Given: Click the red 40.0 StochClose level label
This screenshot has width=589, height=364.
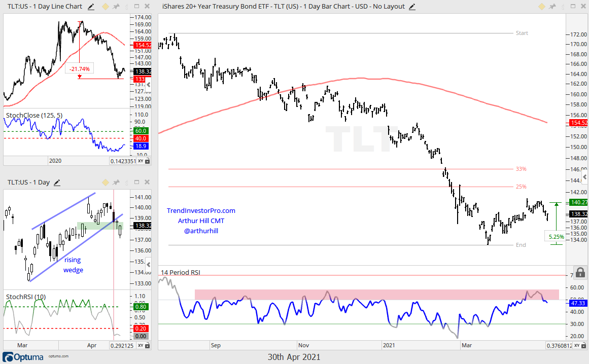Looking at the screenshot, I should point(141,138).
